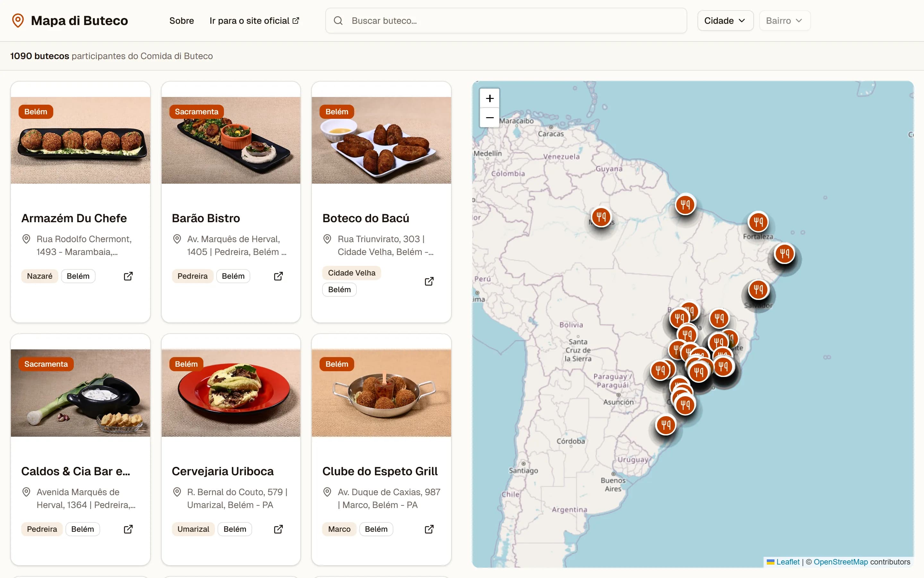Select the Pedreira tag on Barão Bistro

(x=193, y=276)
